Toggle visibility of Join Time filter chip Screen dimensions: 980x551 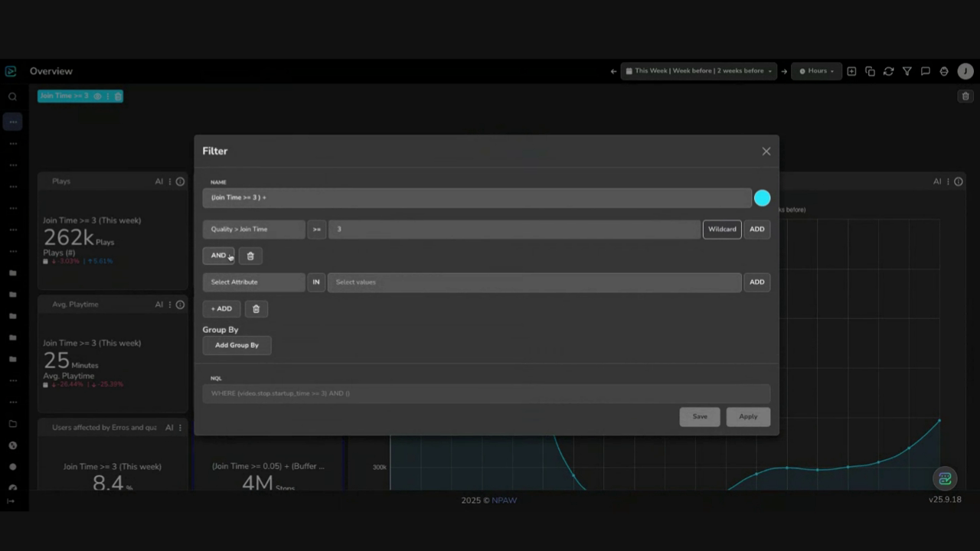(97, 96)
